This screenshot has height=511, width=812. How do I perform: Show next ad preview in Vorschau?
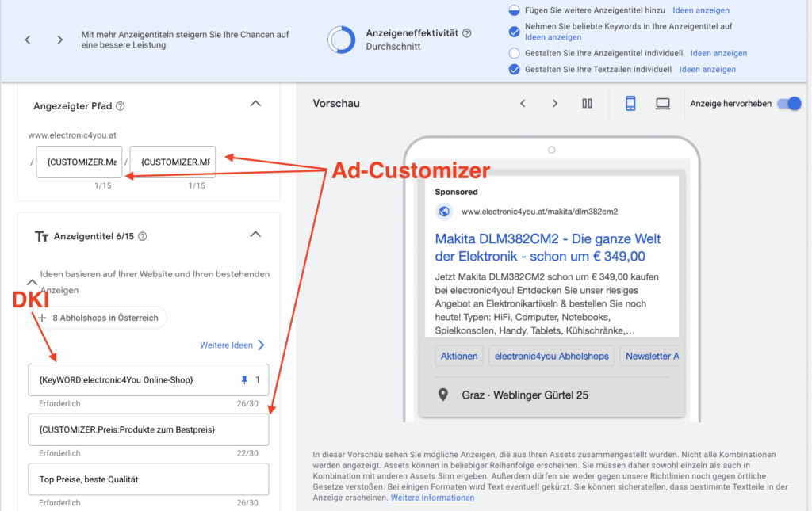555,103
